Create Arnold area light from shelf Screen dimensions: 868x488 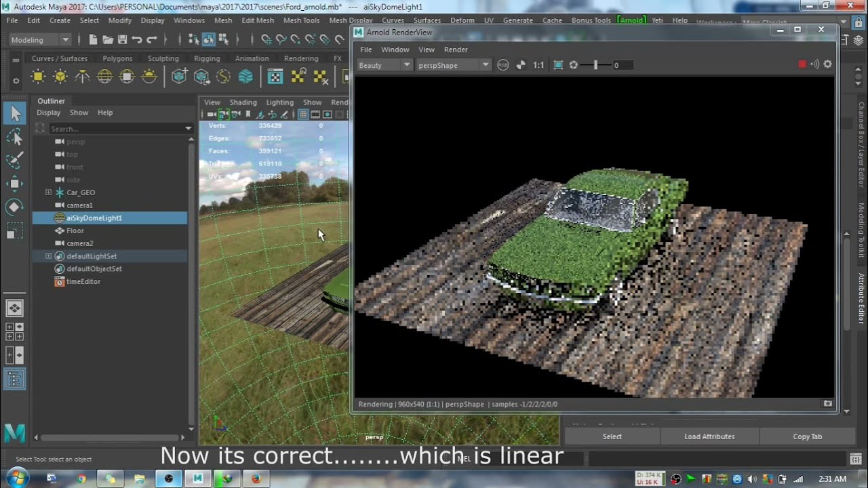click(x=39, y=77)
